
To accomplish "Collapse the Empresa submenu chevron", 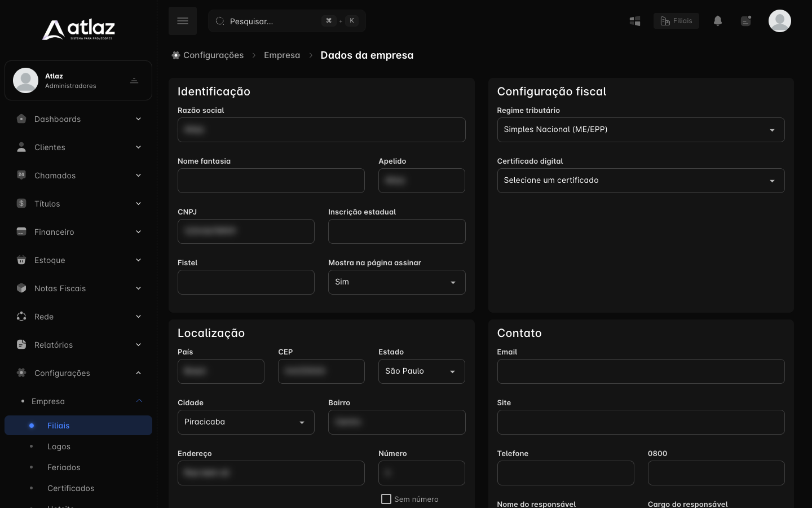I will [x=139, y=401].
